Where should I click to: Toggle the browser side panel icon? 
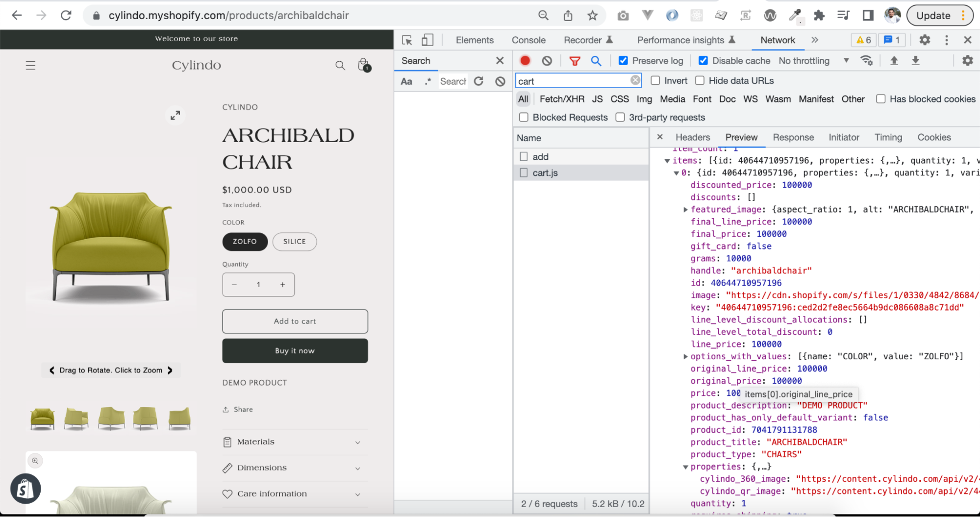[x=868, y=16]
